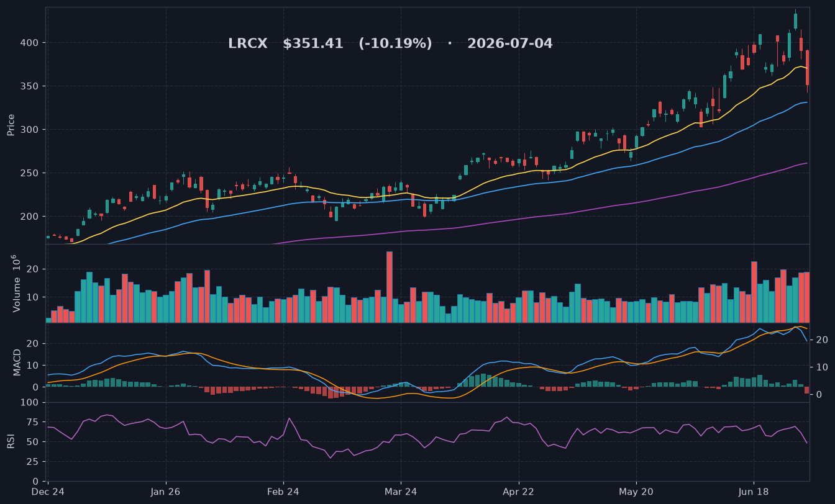Click the Price axis label
Viewport: 835px width, 504px height.
[x=11, y=125]
